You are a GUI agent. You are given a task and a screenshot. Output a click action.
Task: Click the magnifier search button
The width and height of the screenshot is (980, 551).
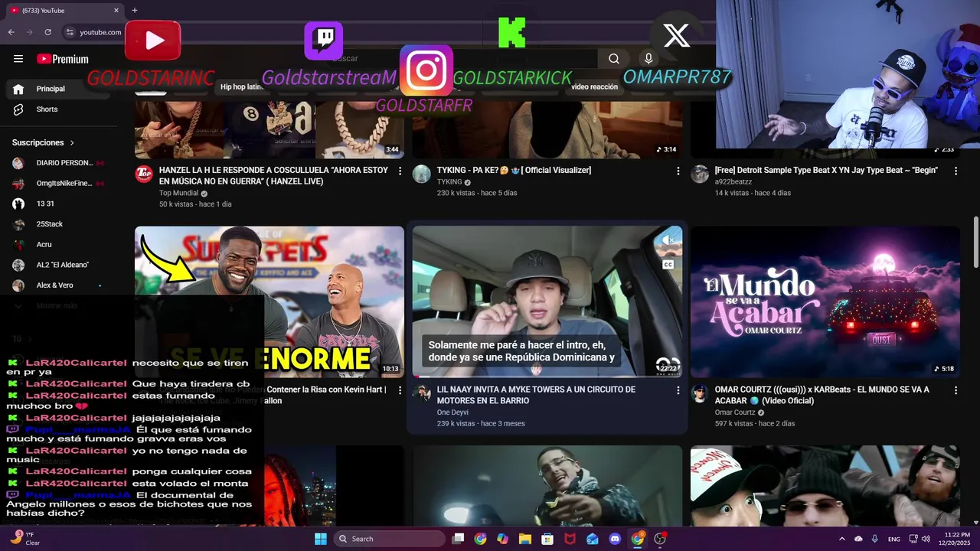[614, 59]
